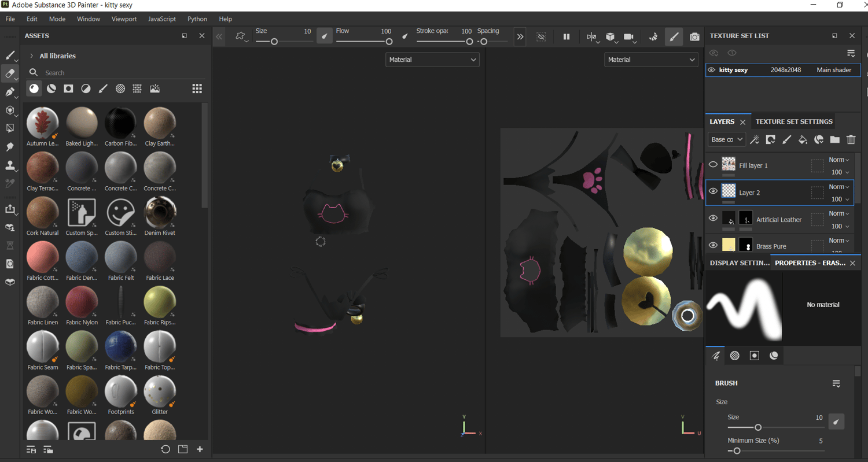Toggle visibility of kitty sexy texture set
The width and height of the screenshot is (868, 462).
pos(712,70)
